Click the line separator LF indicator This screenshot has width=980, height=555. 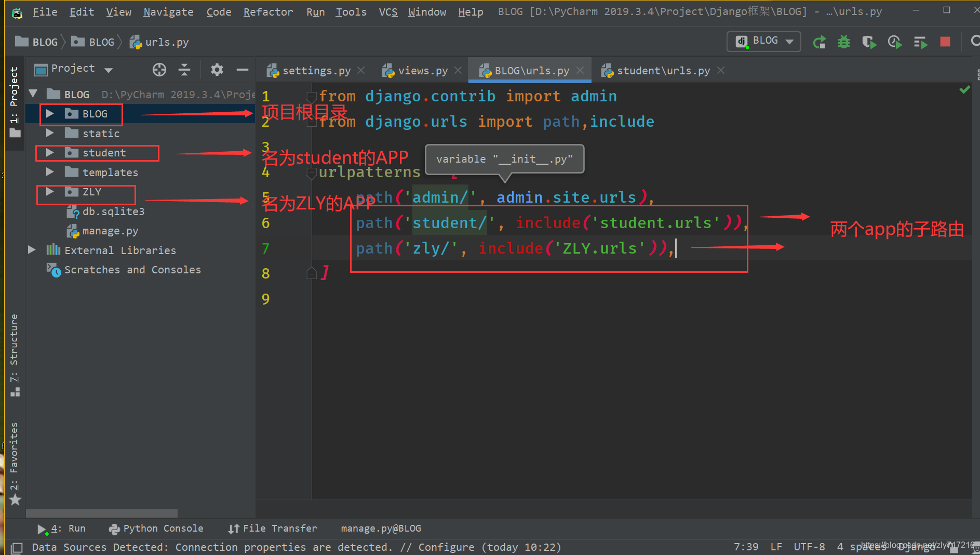776,547
